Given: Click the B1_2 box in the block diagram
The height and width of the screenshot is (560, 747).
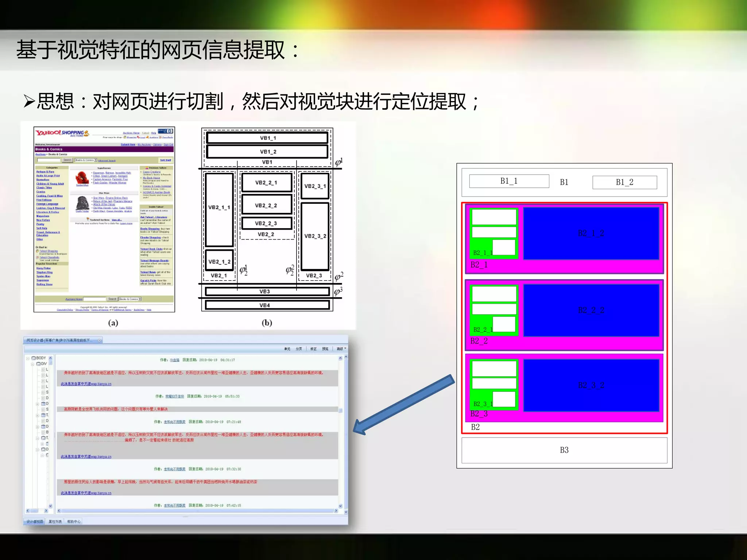Looking at the screenshot, I should (x=625, y=182).
